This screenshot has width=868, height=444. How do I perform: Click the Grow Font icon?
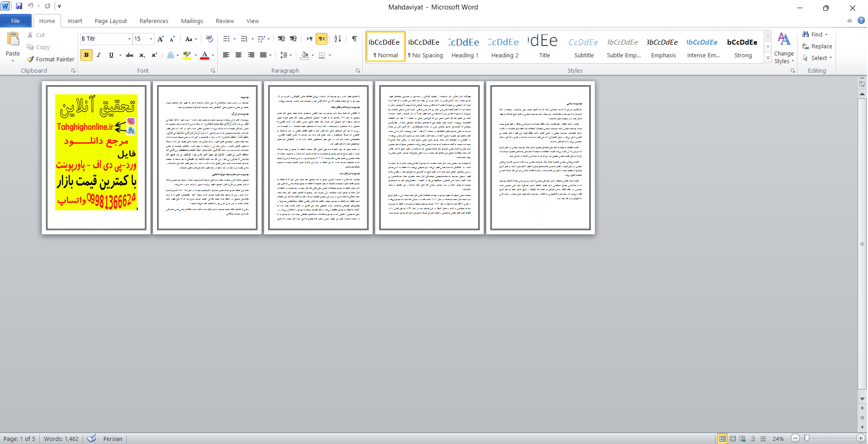point(160,39)
